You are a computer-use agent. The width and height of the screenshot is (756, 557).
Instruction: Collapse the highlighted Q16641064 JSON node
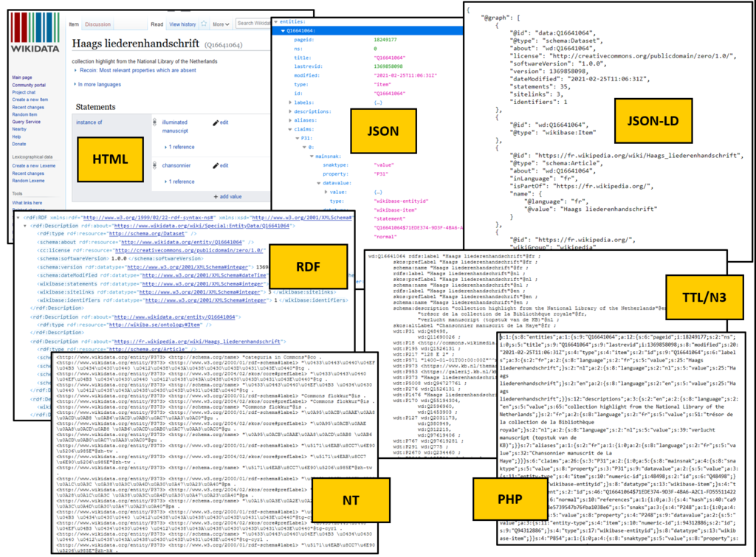283,31
